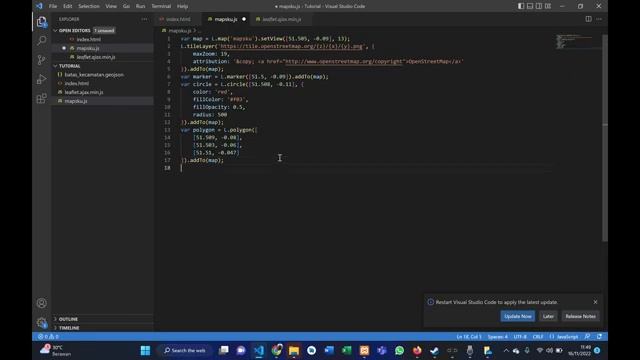Click the Update Now button

518,316
